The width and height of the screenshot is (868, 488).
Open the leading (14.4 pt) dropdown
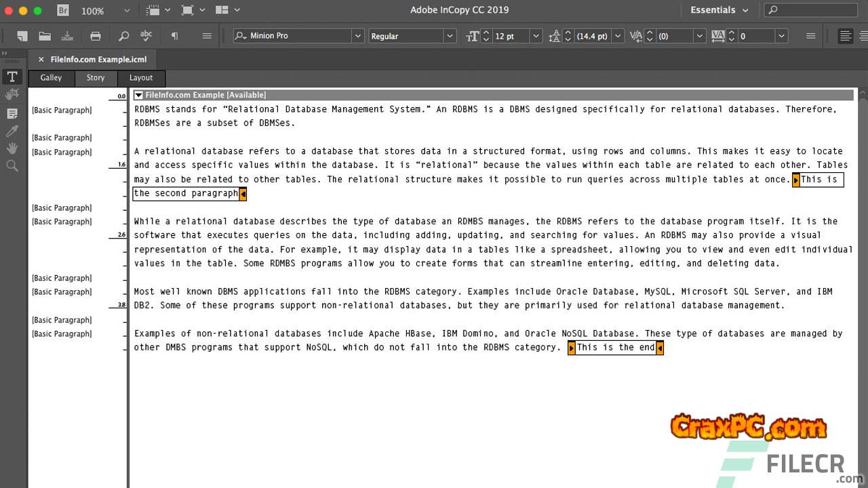pyautogui.click(x=618, y=36)
